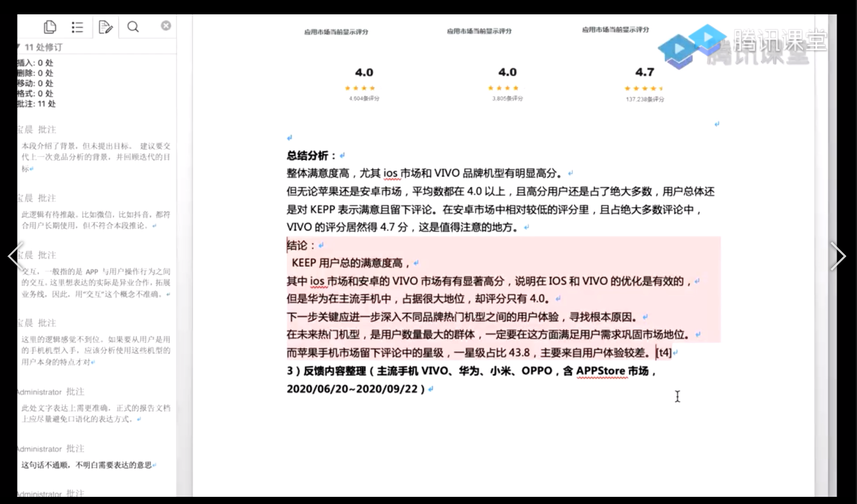The height and width of the screenshot is (504, 857).
Task: Click the '137,238条评分' rating count
Action: click(645, 99)
